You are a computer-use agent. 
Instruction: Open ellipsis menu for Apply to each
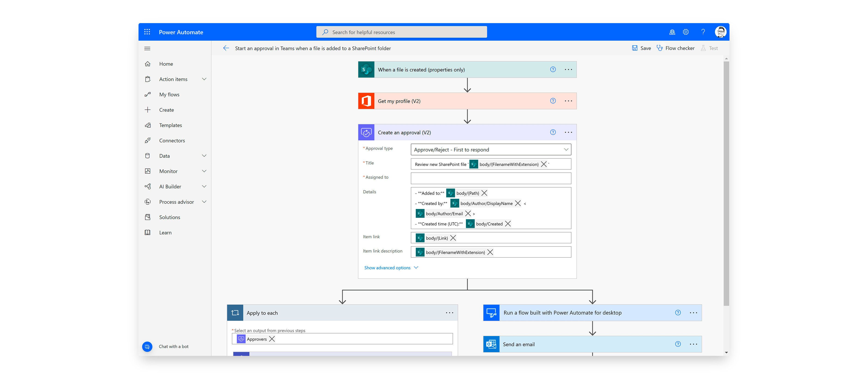click(449, 313)
